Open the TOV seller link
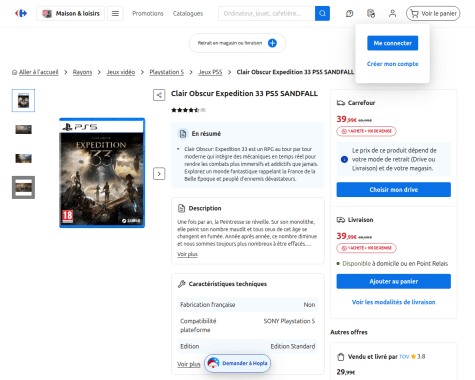475x380 pixels. [x=404, y=357]
